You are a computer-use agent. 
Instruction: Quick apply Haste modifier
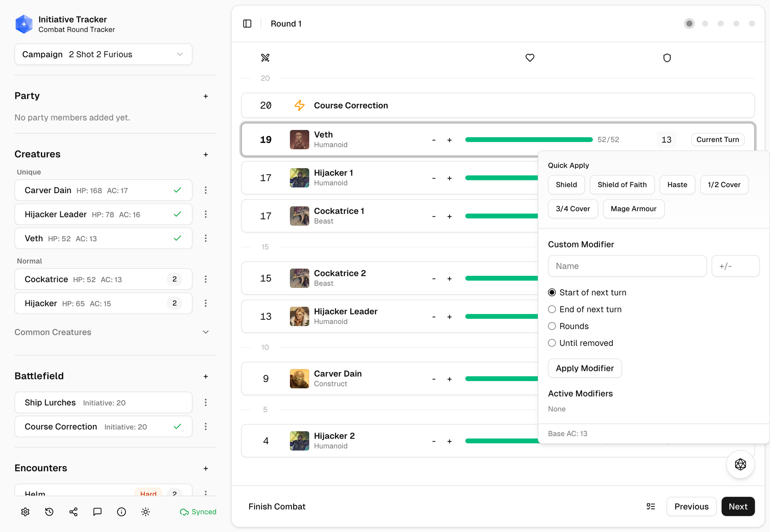point(677,184)
